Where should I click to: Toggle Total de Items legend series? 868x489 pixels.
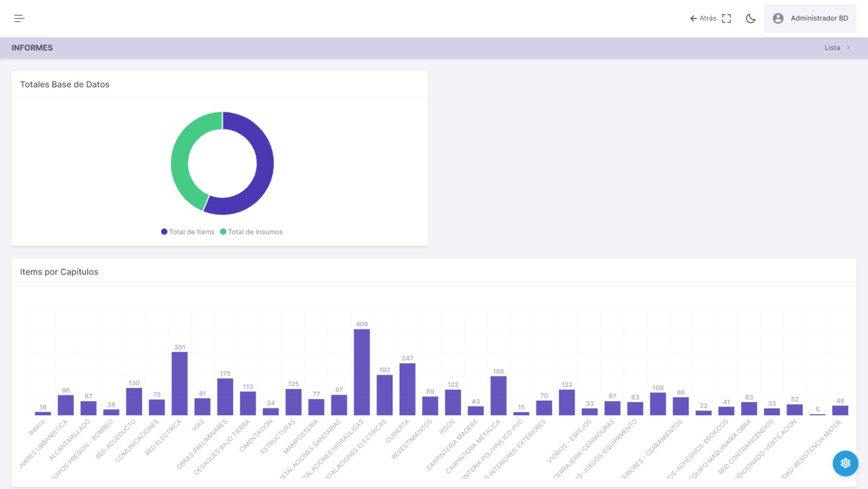click(x=188, y=232)
